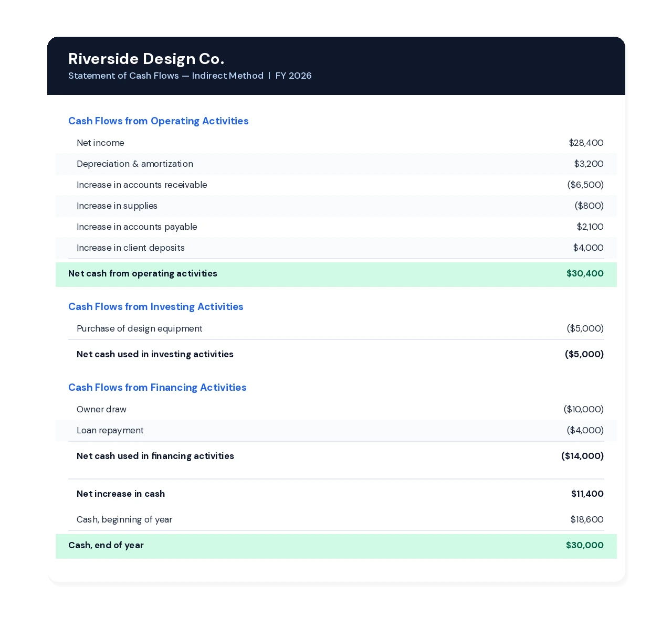Click the $30,000 ending cash value
The image size is (672, 618).
pos(585,545)
